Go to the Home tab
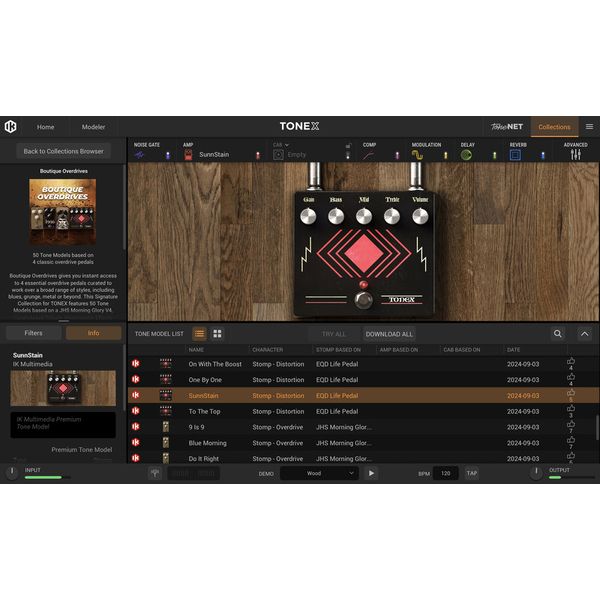The image size is (600, 600). 46,127
